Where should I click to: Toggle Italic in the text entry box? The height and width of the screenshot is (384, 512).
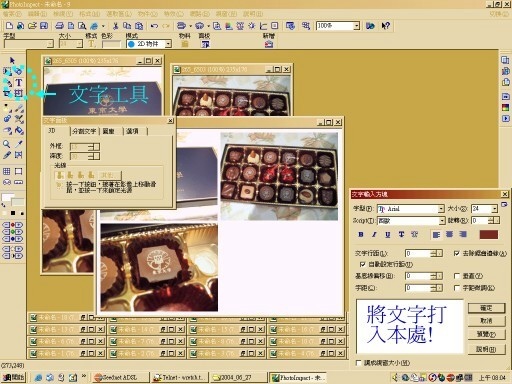tap(374, 234)
